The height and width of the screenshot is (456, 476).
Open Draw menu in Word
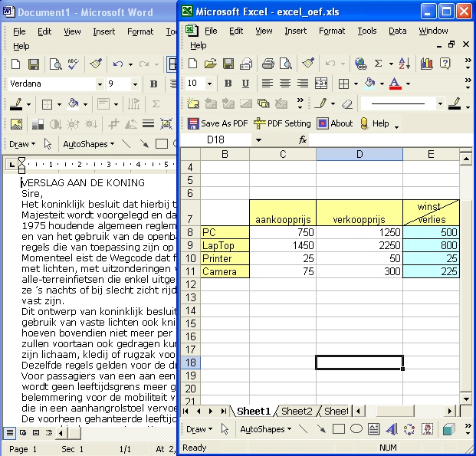click(x=22, y=144)
